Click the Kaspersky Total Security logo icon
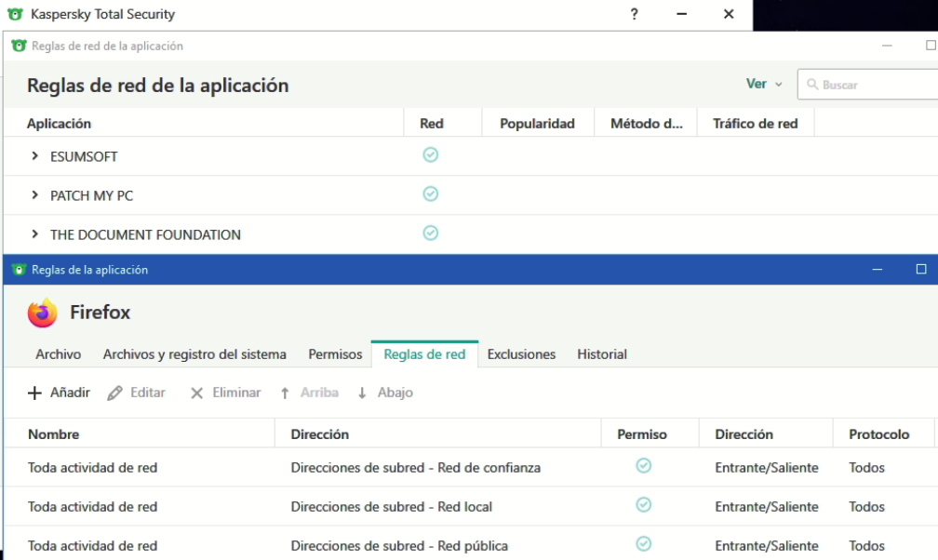Image resolution: width=938 pixels, height=560 pixels. tap(15, 14)
